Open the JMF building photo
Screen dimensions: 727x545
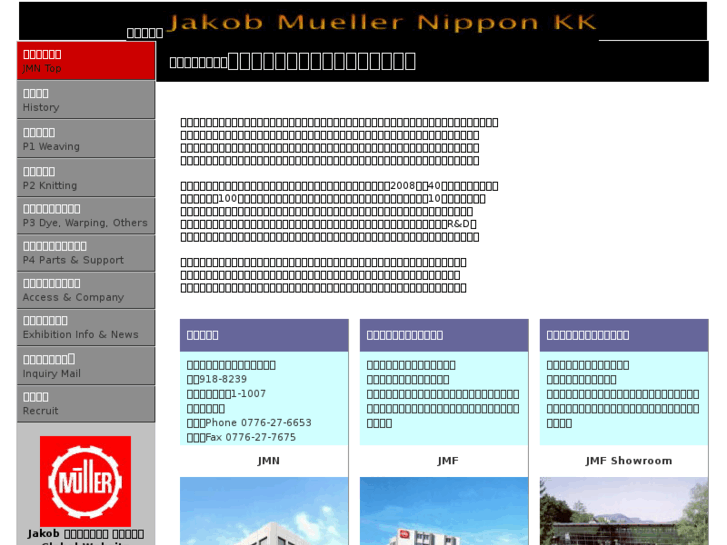coord(444,511)
